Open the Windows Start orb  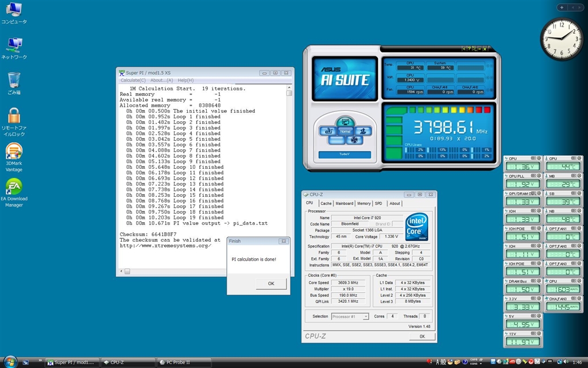(x=10, y=362)
